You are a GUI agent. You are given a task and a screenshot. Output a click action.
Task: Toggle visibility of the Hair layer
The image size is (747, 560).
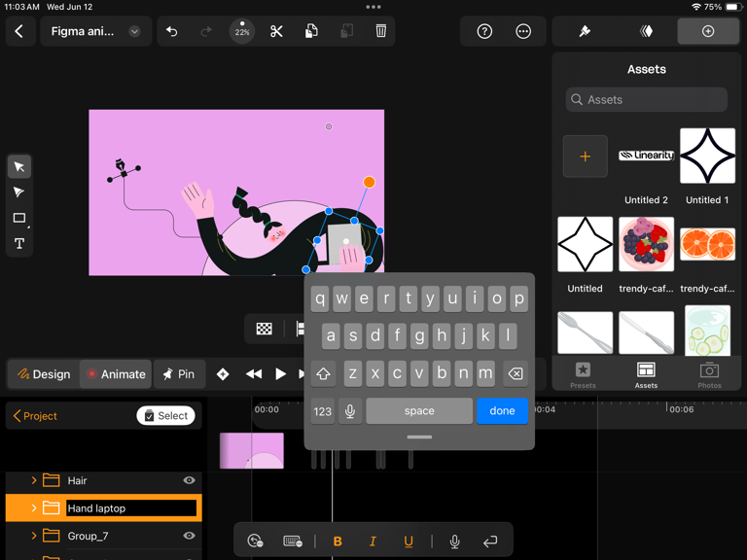click(x=189, y=480)
